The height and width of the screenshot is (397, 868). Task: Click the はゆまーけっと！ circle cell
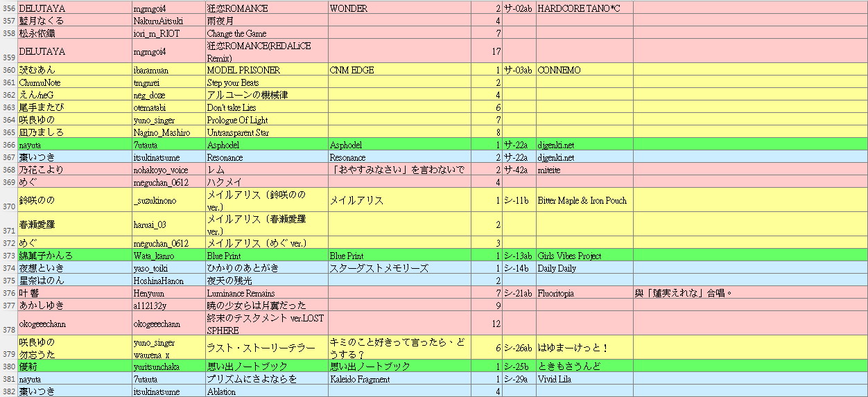pos(584,348)
